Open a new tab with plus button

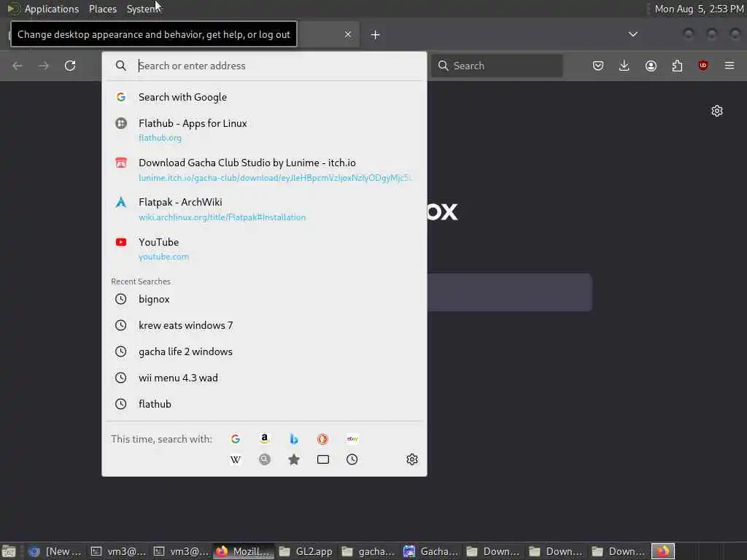(376, 35)
